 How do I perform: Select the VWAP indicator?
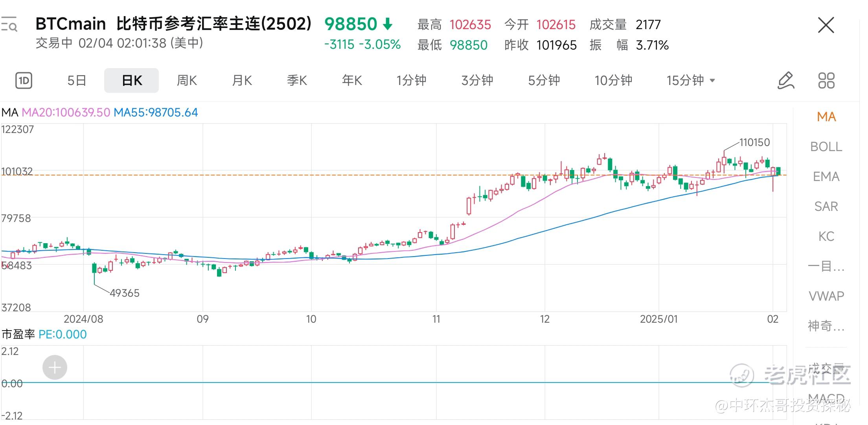pyautogui.click(x=826, y=296)
